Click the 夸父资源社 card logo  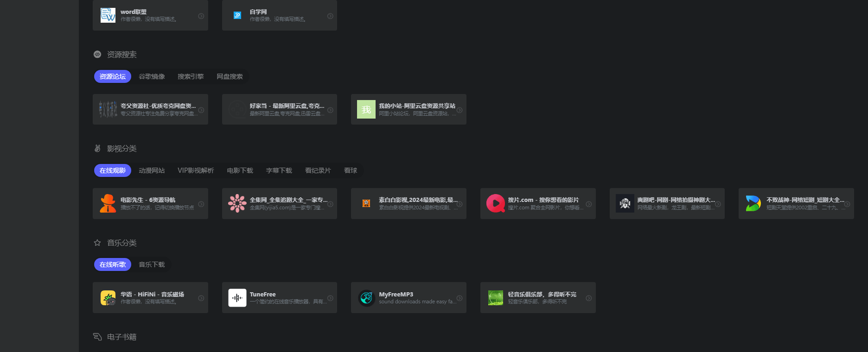(108, 109)
